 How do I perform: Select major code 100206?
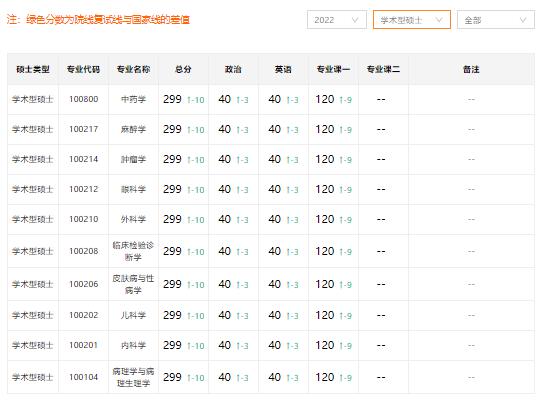coord(84,284)
